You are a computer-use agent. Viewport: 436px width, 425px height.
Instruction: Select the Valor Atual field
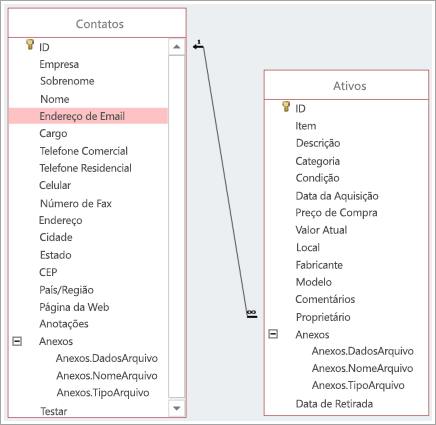point(321,230)
